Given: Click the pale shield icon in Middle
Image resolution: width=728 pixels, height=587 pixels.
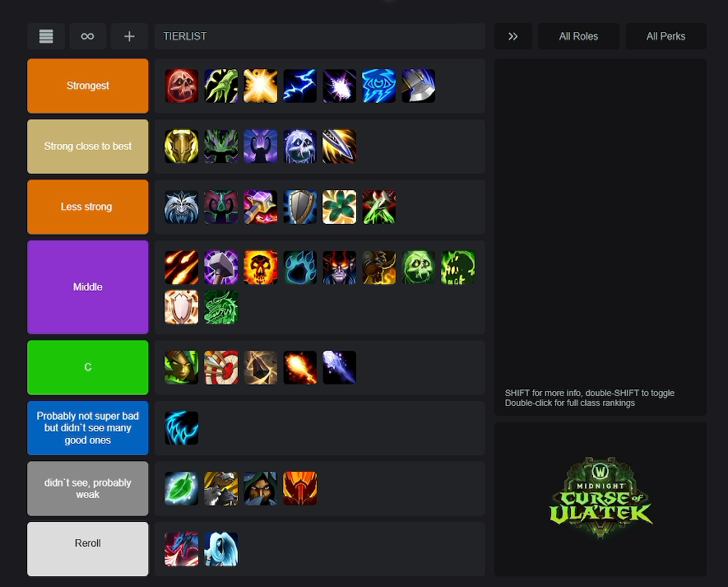Looking at the screenshot, I should click(x=182, y=307).
